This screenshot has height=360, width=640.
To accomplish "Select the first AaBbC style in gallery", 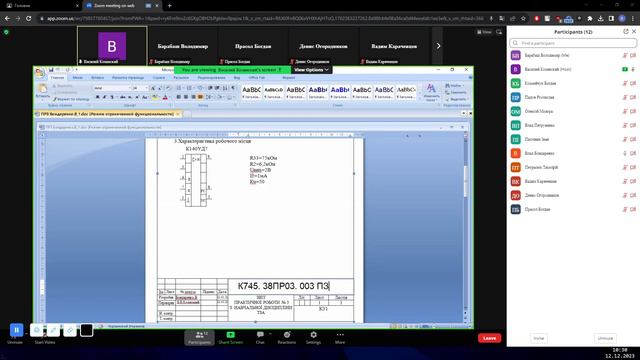I will coord(251,92).
